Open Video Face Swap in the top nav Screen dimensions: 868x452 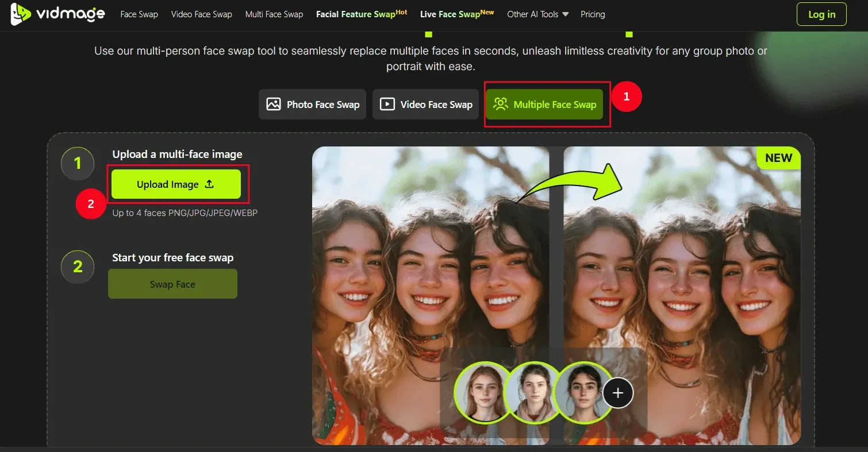[202, 14]
